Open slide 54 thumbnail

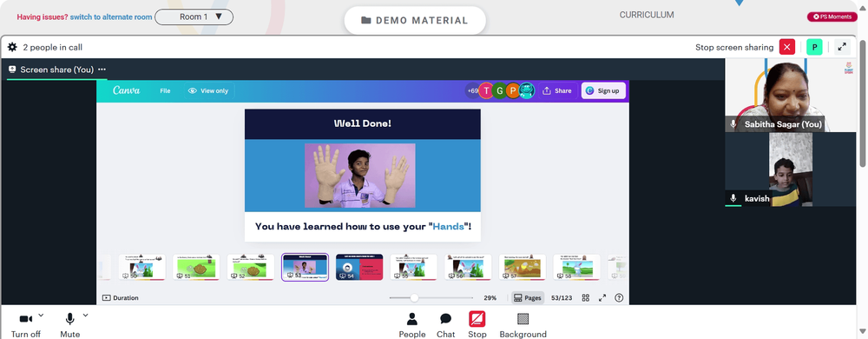(359, 268)
